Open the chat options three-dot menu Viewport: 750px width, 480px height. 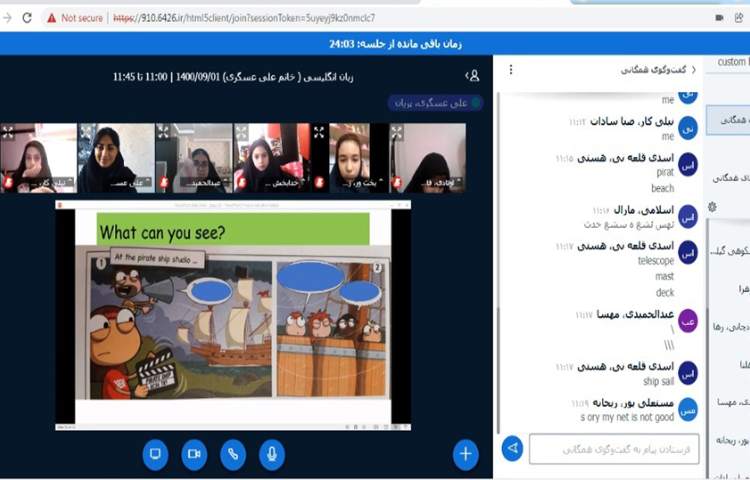(x=511, y=70)
